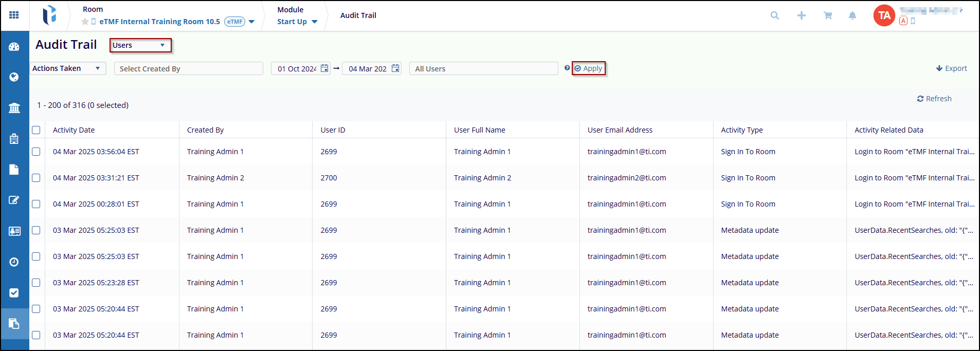Select checkbox for 04 Mar 2025 03:31:21 row
980x351 pixels.
coord(36,178)
